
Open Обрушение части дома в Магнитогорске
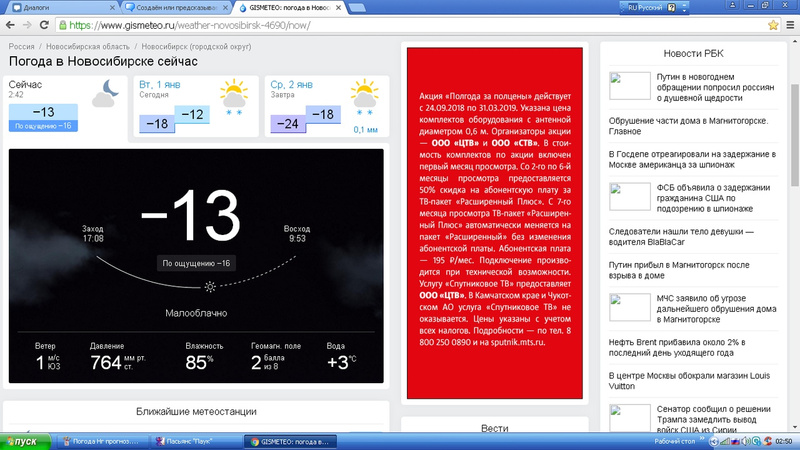pos(688,126)
